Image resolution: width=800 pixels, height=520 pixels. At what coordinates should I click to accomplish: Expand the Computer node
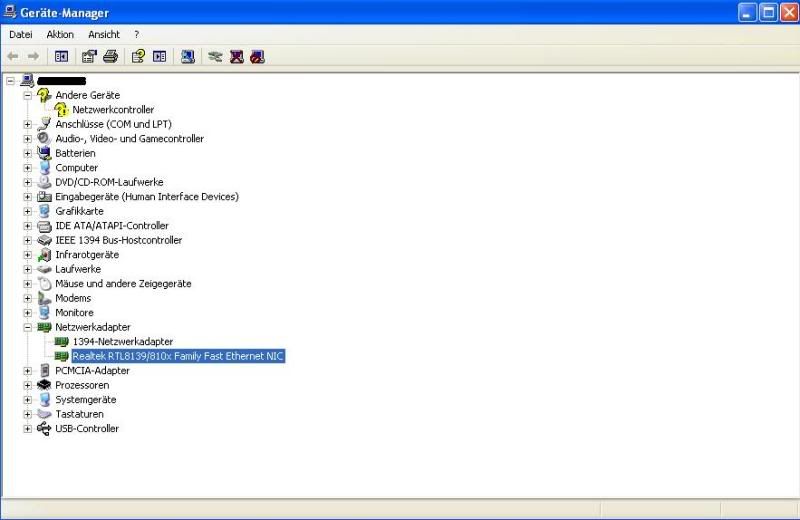pyautogui.click(x=28, y=168)
